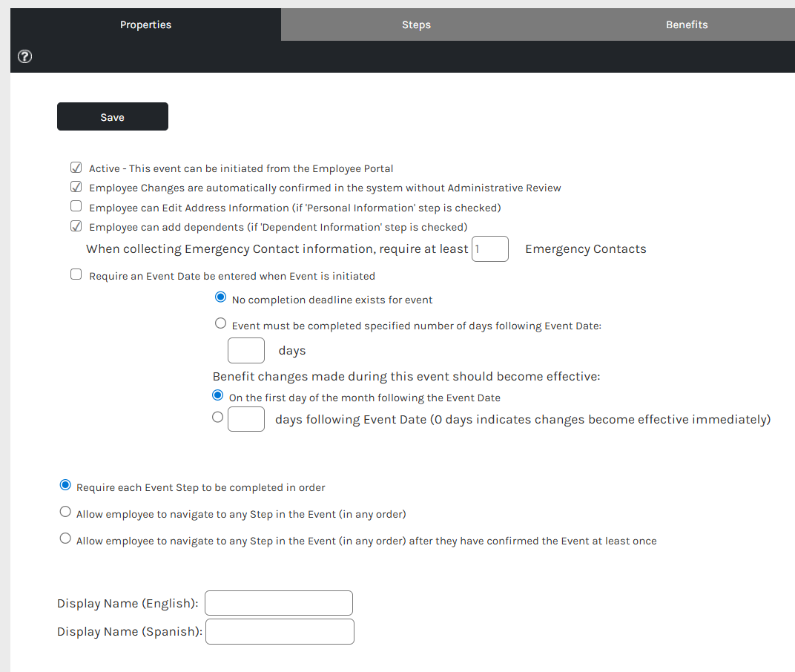
Task: Click the 'days' label beside deadline box
Action: pos(292,351)
